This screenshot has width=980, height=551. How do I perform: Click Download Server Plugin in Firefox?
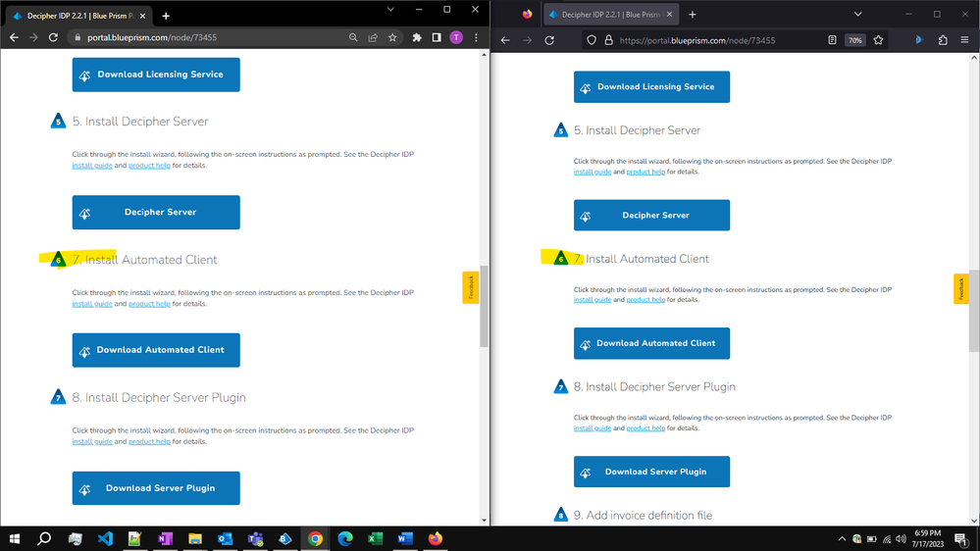(651, 472)
